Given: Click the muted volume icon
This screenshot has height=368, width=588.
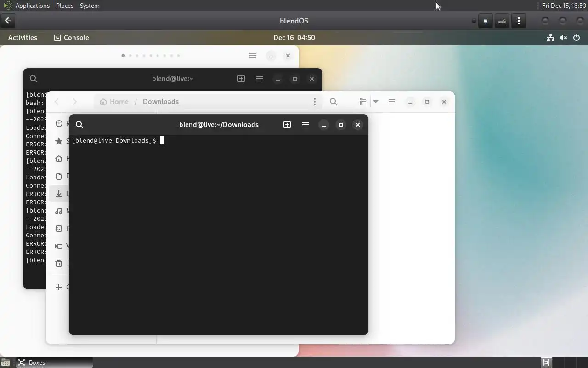Looking at the screenshot, I should click(x=563, y=38).
